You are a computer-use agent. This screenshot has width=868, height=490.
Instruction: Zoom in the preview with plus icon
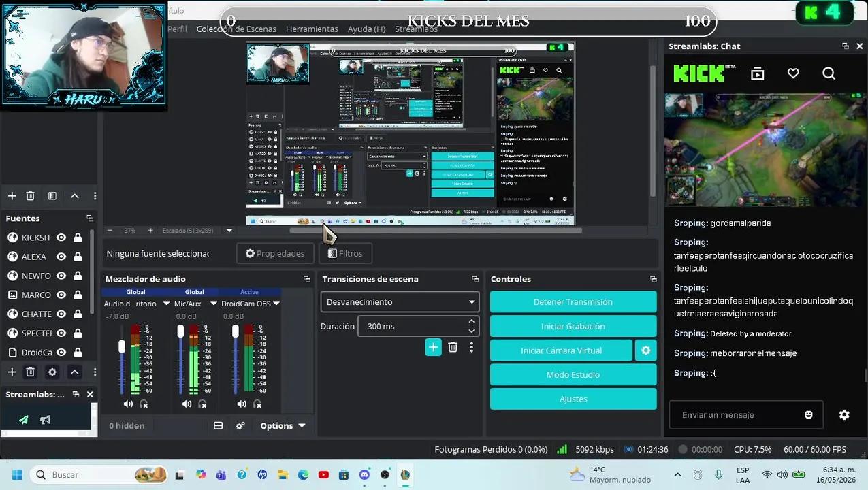click(x=150, y=230)
